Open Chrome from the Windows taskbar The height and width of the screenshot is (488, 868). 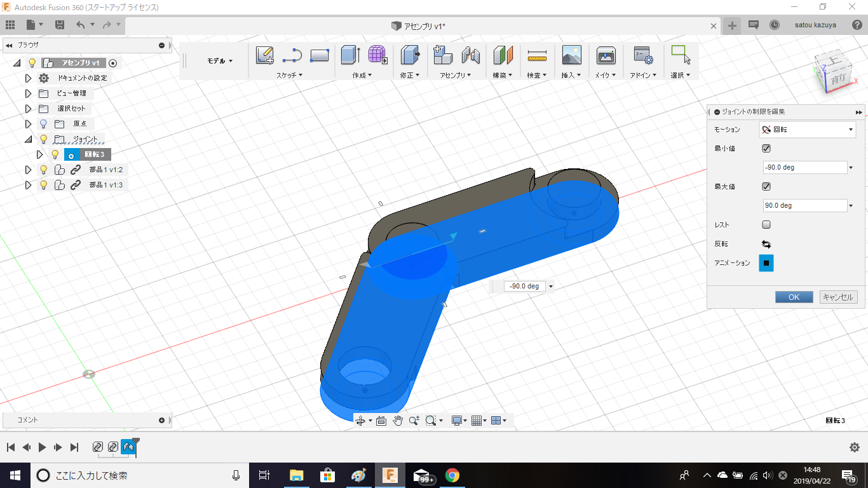click(452, 475)
